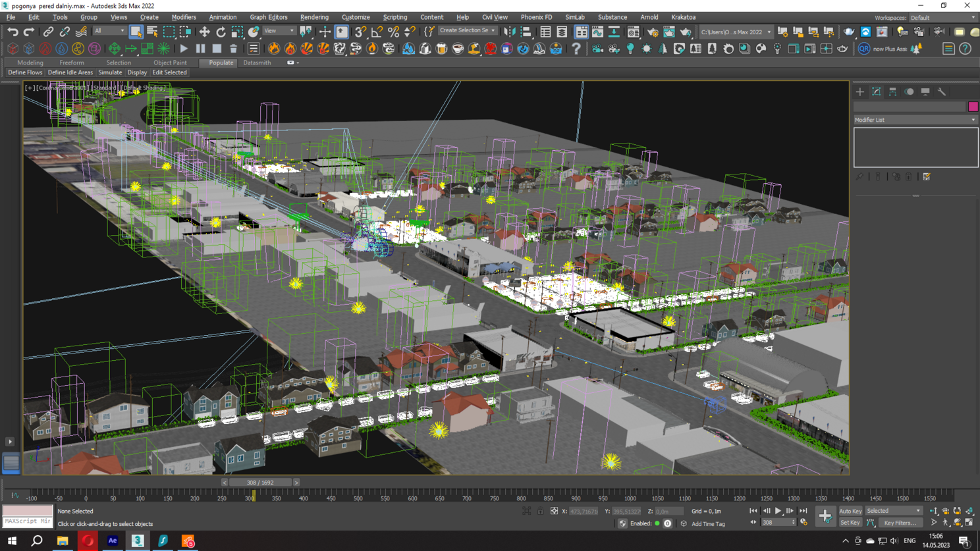The image size is (980, 551).
Task: Open the Render Setup teapot icon
Action: [653, 32]
